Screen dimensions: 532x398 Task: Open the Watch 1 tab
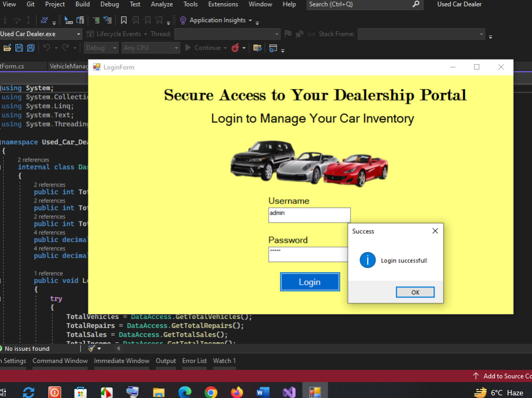pyautogui.click(x=225, y=361)
